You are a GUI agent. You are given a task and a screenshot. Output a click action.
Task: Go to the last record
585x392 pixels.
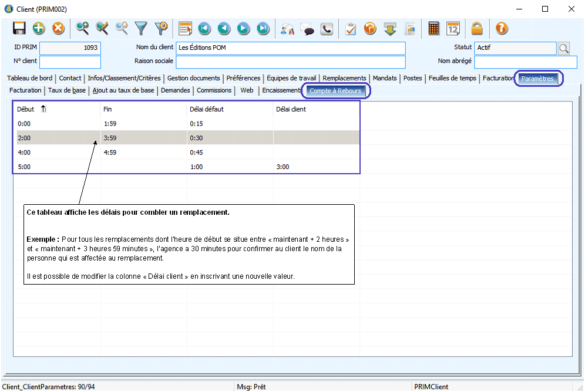pos(263,28)
